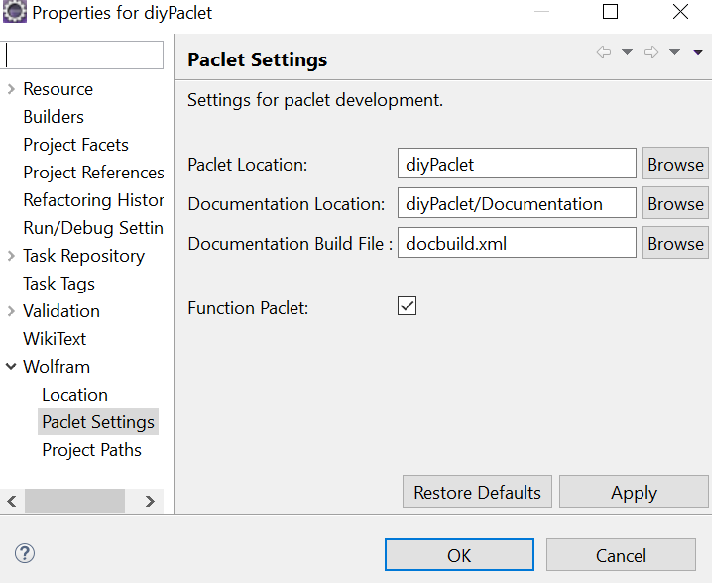Click the filter text search box
712x583 pixels.
[83, 55]
